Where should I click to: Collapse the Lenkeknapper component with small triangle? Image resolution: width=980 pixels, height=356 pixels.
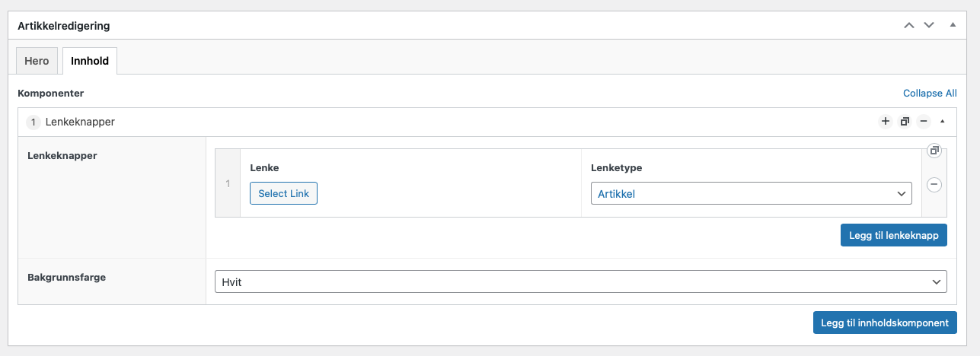(x=942, y=122)
